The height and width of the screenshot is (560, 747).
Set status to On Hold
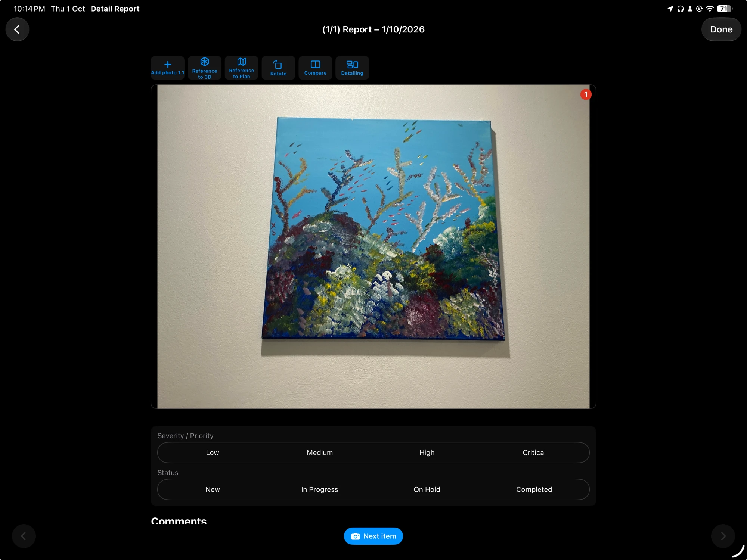point(427,489)
